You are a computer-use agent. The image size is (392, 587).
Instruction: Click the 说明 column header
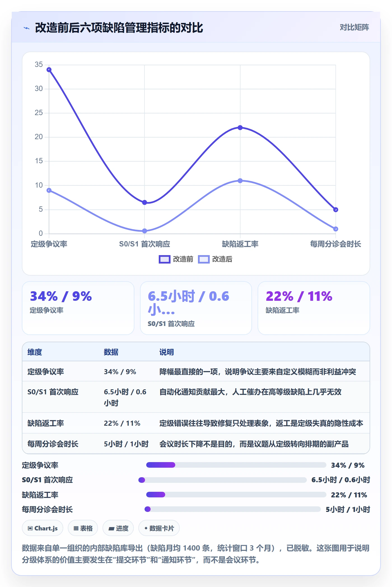(167, 352)
